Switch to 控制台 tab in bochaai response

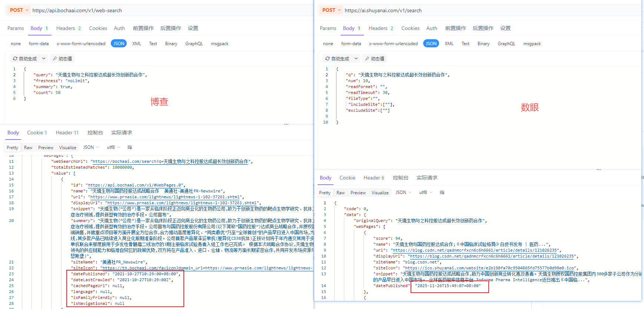pyautogui.click(x=95, y=132)
